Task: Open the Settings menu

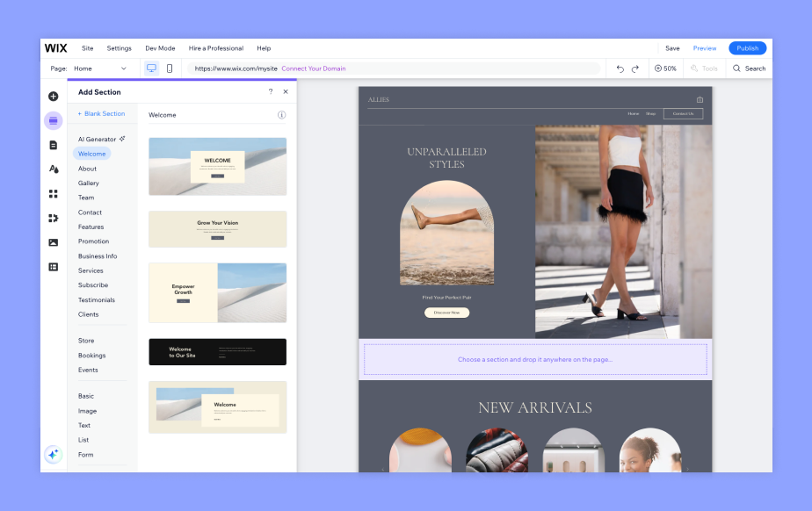Action: point(119,48)
